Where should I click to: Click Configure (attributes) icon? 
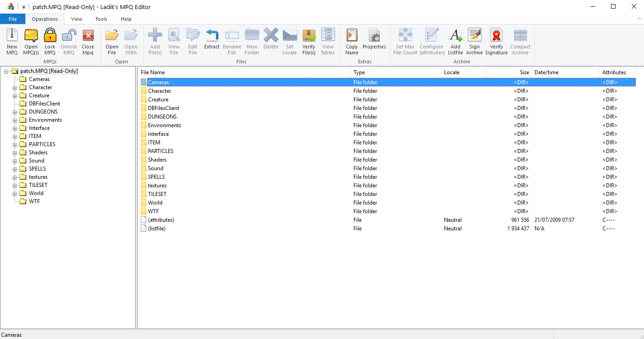[432, 35]
